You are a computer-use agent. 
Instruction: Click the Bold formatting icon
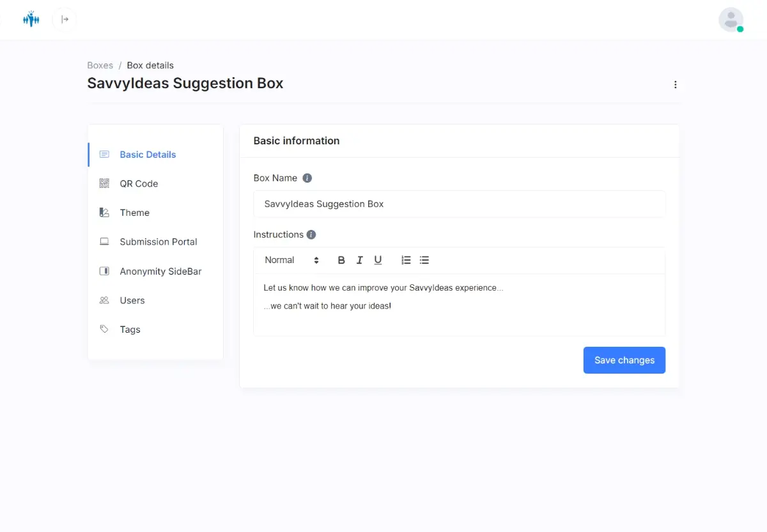click(x=341, y=260)
